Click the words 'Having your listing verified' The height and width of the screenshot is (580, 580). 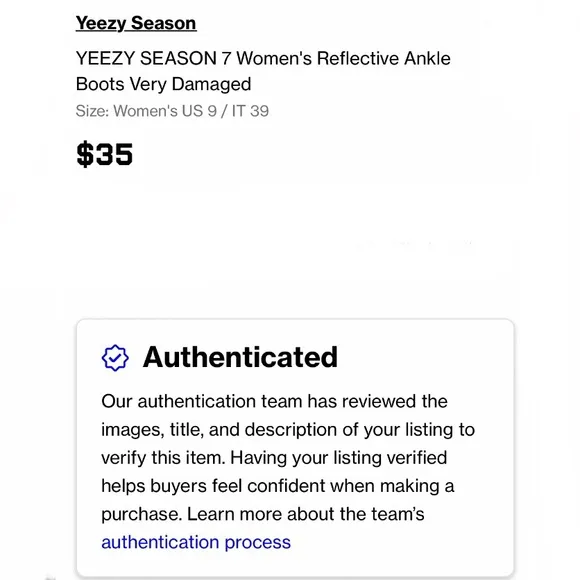tap(338, 458)
